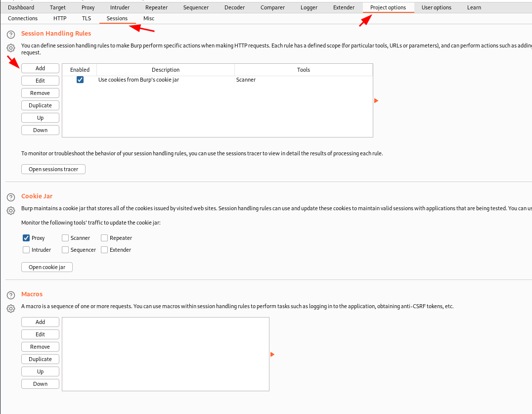
Task: Select the Scanner cookie jar rule row
Action: pyautogui.click(x=218, y=80)
